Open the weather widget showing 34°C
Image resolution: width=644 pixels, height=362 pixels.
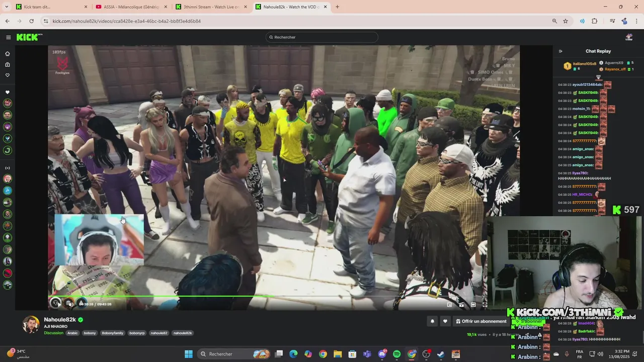point(18,354)
